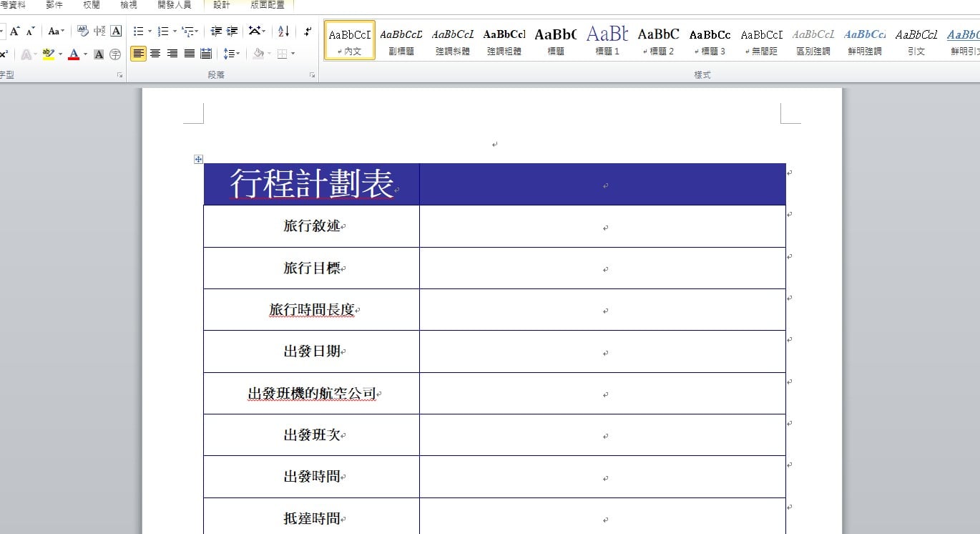The width and height of the screenshot is (980, 534).
Task: Toggle center alignment
Action: coord(155,54)
